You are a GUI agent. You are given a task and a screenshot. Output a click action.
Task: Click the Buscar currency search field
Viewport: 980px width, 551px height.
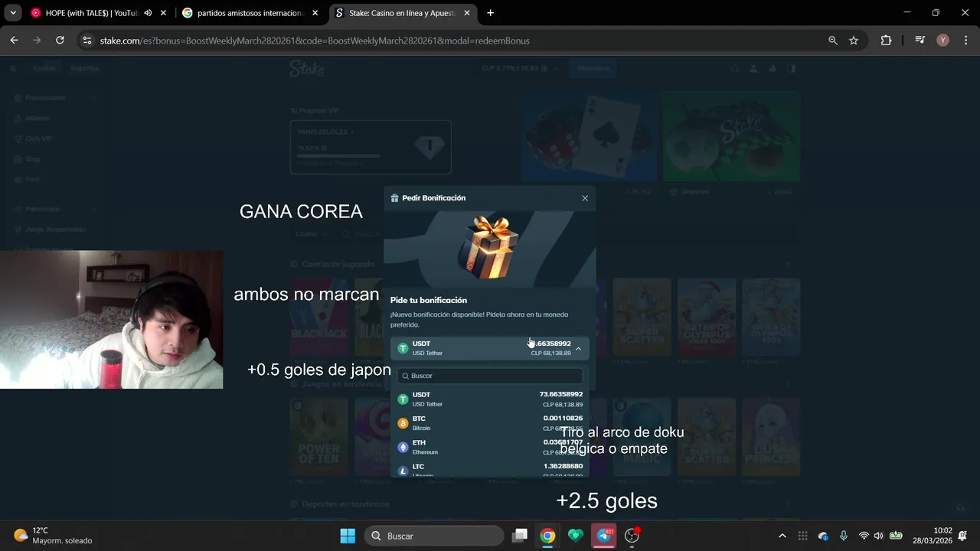point(490,376)
